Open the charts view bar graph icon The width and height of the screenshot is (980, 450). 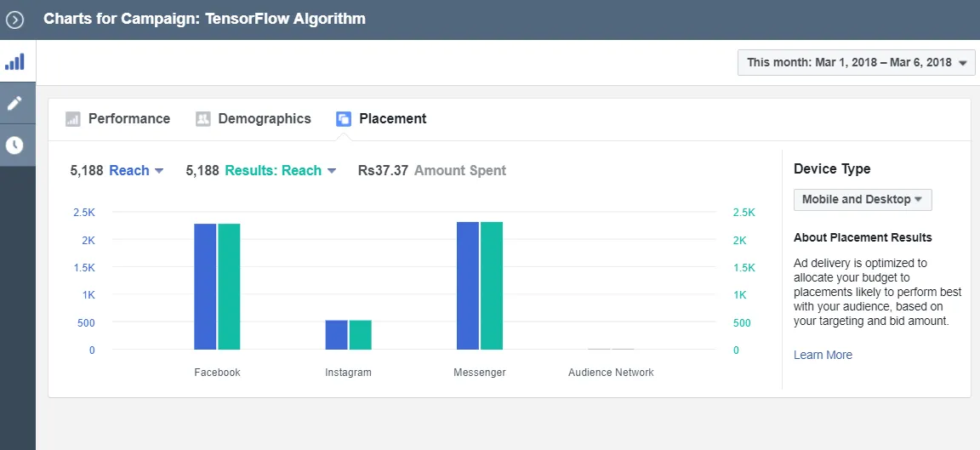coord(14,62)
